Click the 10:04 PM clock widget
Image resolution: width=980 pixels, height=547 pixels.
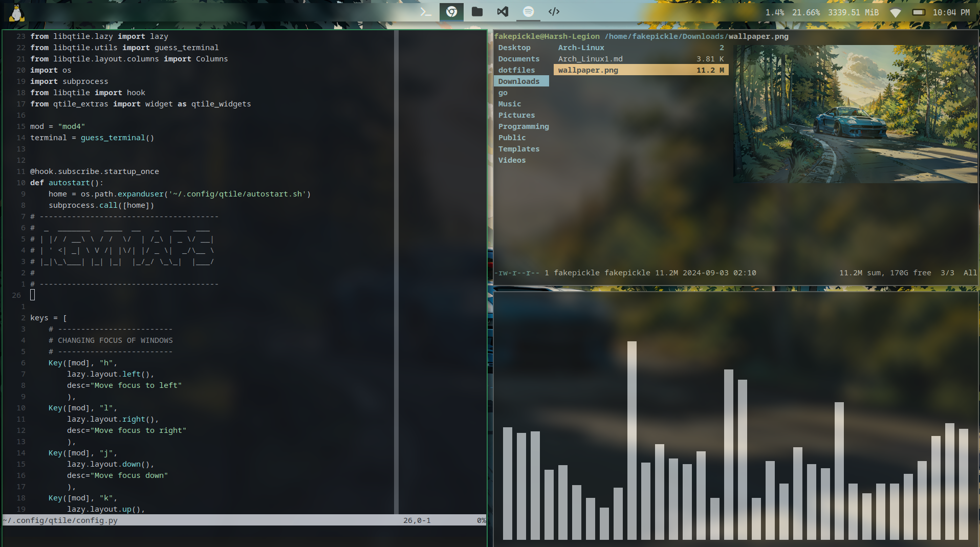(x=951, y=12)
